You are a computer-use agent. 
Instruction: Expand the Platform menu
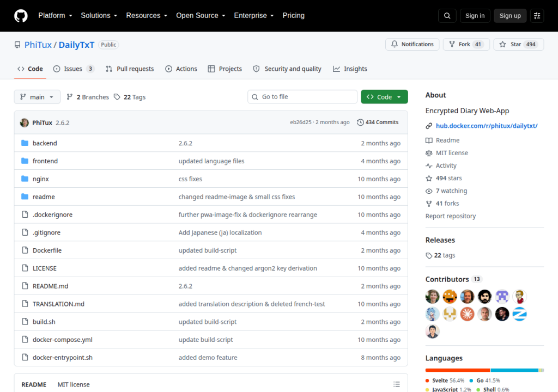point(55,16)
